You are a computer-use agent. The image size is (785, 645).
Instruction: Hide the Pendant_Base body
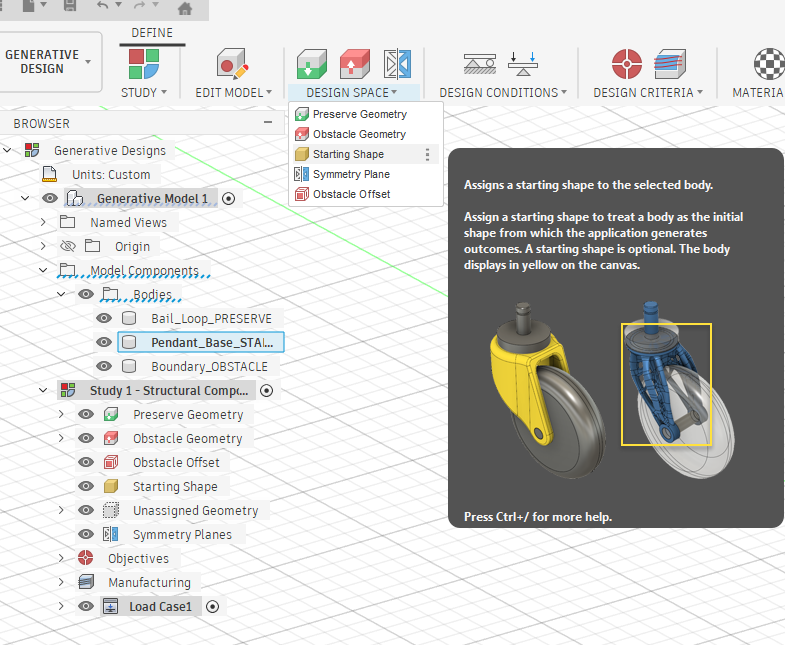[x=104, y=342]
